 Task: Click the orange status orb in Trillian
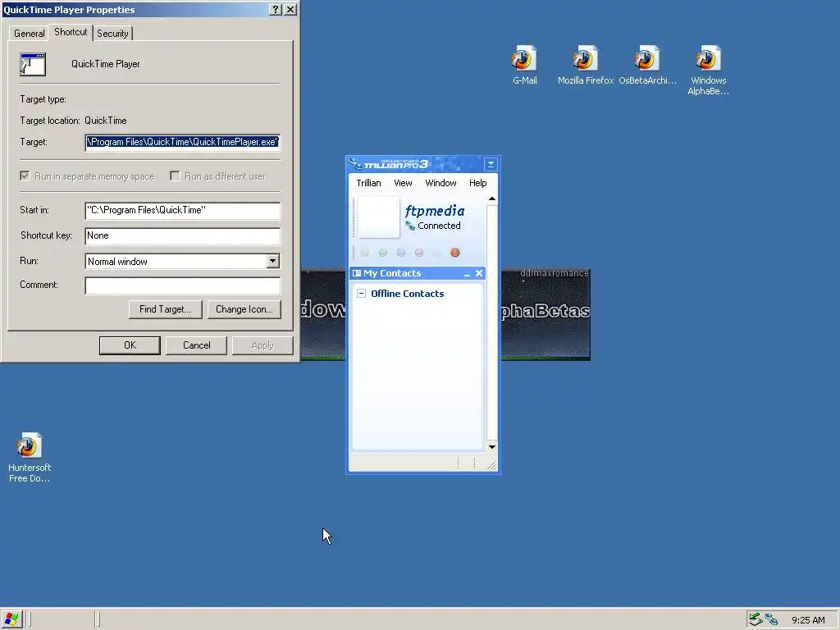tap(454, 253)
